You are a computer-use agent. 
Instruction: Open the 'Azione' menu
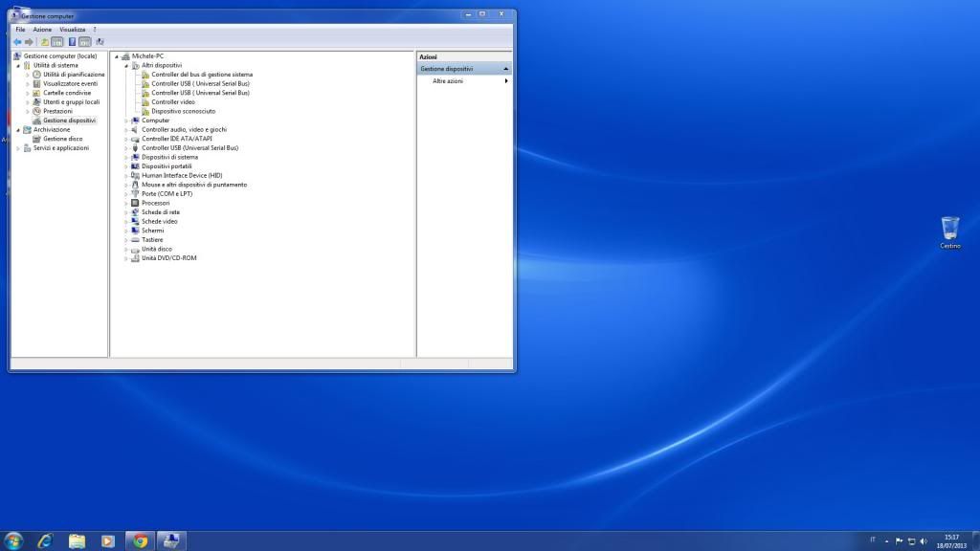[42, 30]
